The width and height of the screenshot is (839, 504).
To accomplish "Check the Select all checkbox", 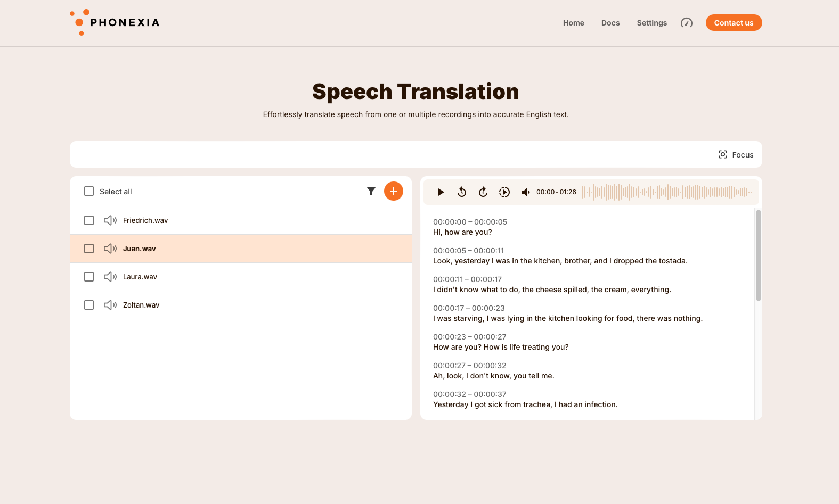I will click(x=89, y=191).
